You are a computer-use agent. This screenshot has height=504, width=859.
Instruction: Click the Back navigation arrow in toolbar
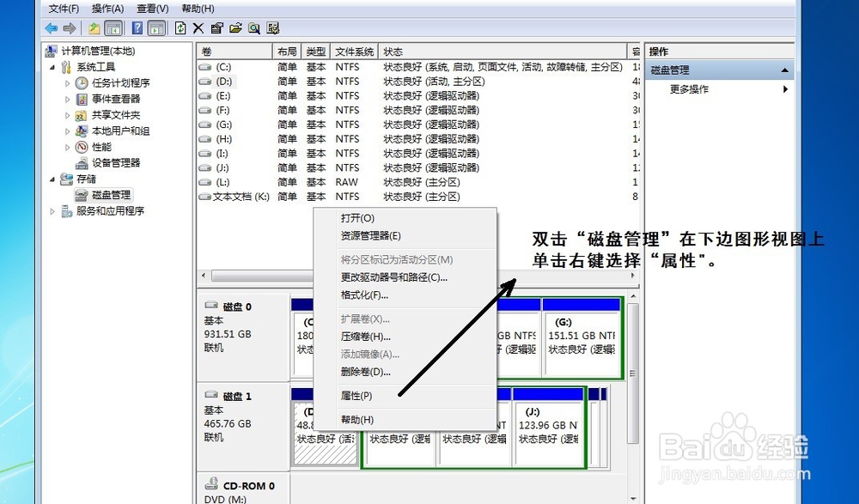pyautogui.click(x=51, y=27)
